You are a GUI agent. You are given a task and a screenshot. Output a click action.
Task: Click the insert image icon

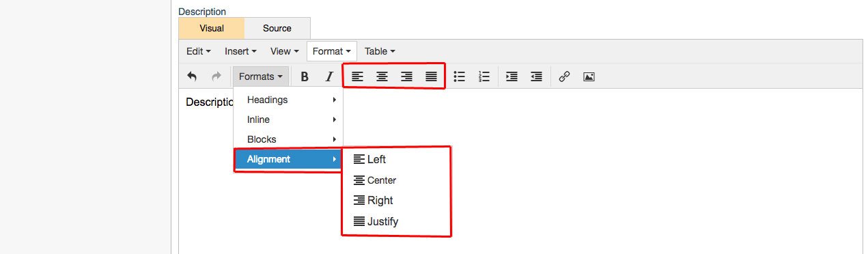point(589,77)
